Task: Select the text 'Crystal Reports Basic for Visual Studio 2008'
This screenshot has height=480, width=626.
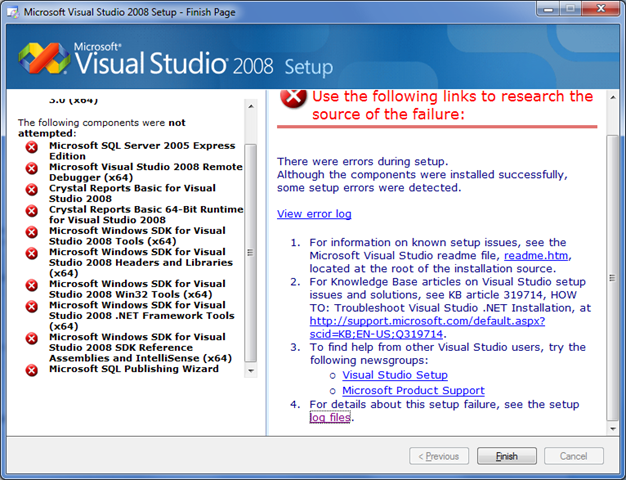Action: coord(132,193)
